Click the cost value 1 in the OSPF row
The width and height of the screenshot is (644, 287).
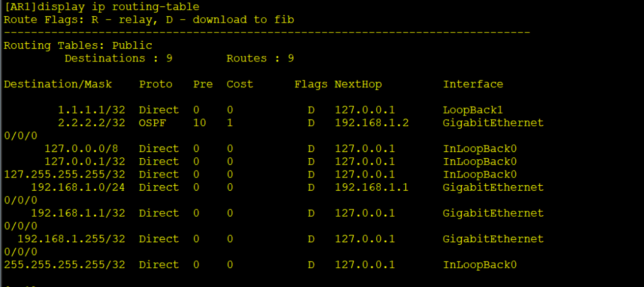click(x=229, y=122)
